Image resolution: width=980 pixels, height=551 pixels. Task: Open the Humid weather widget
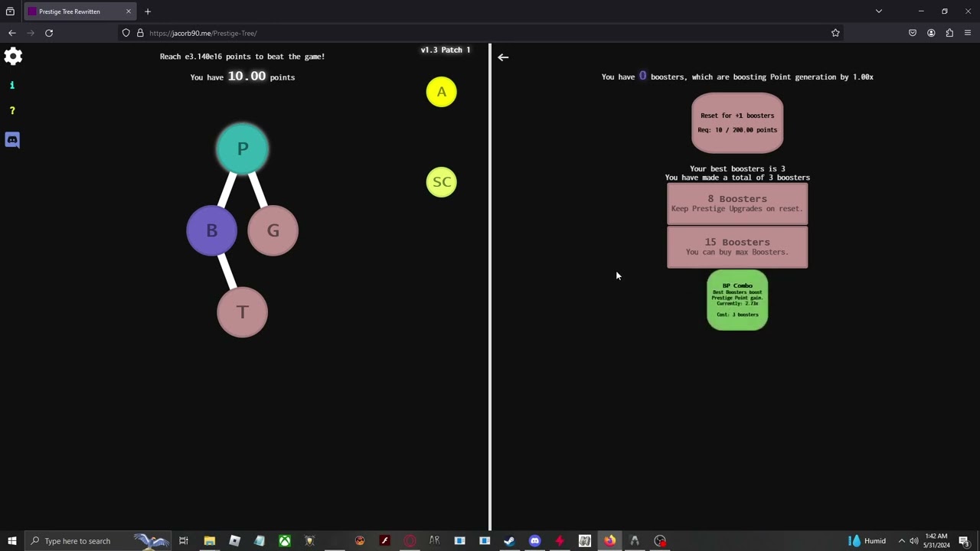coord(867,541)
